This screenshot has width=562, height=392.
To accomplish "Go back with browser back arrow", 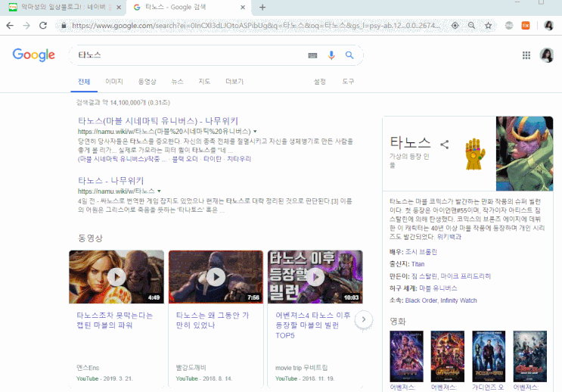I will [x=10, y=26].
